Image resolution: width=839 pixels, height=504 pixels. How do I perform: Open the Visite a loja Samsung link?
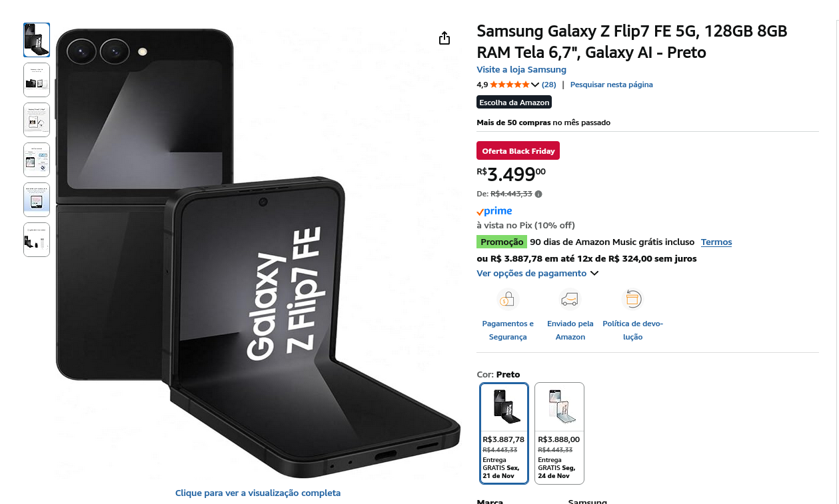click(x=521, y=70)
